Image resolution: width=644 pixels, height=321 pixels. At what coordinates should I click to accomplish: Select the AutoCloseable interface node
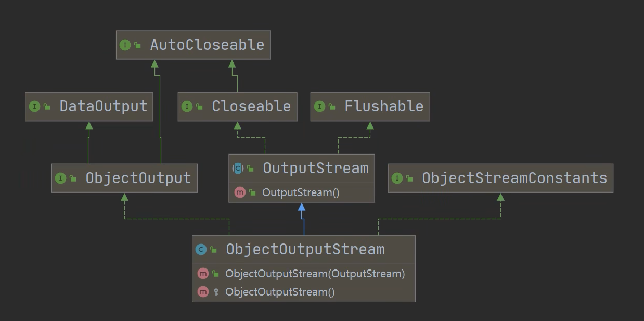207,45
